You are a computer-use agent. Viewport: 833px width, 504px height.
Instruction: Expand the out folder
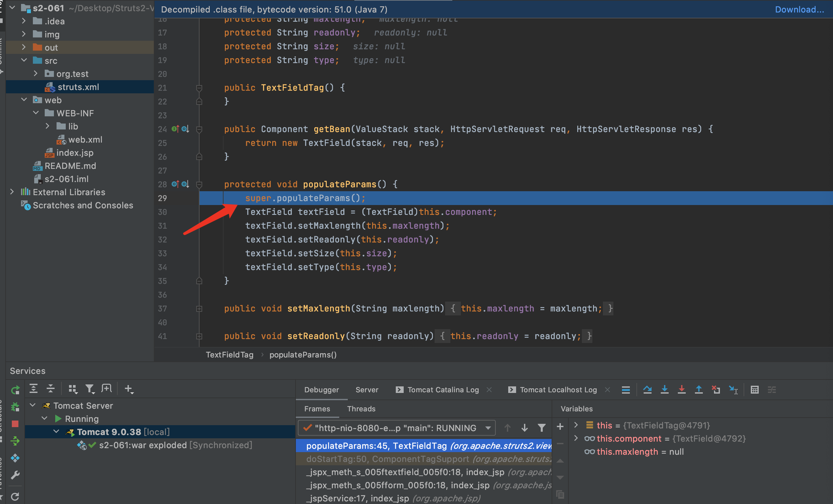click(x=24, y=47)
